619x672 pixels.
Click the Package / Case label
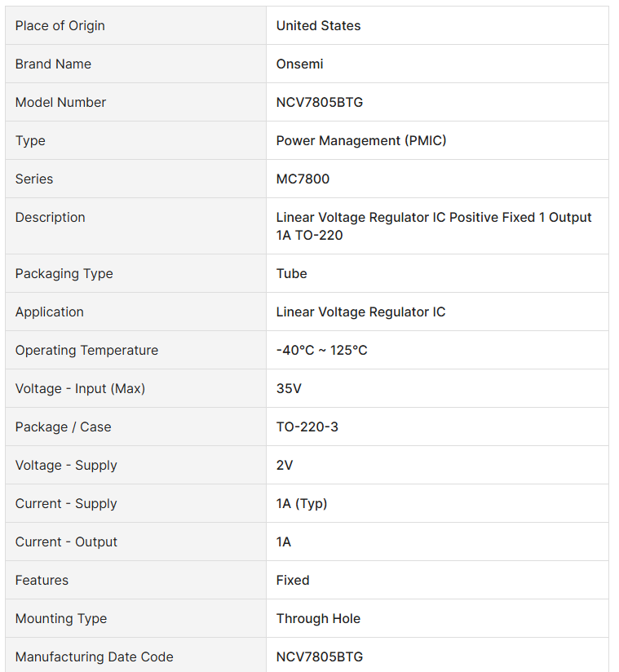point(63,427)
